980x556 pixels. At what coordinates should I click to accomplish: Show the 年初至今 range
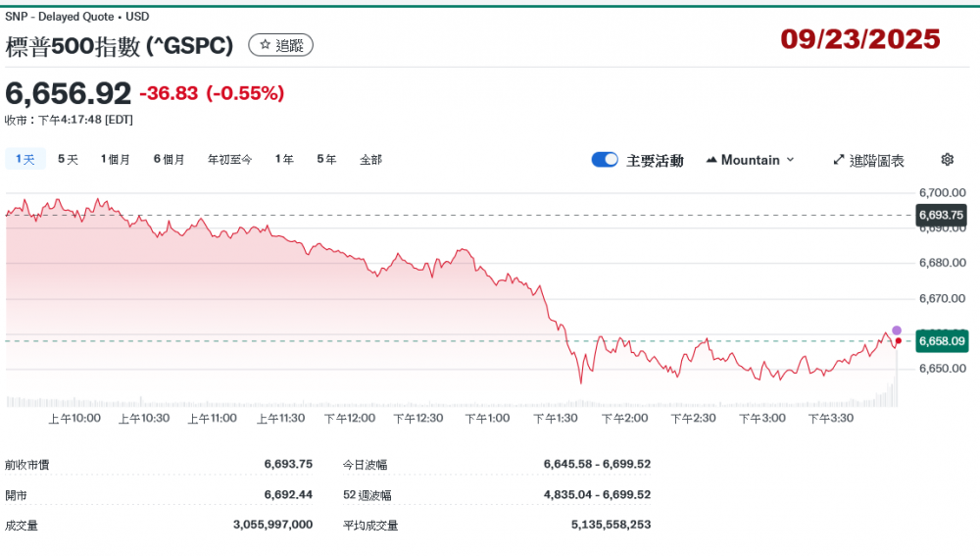click(x=229, y=159)
